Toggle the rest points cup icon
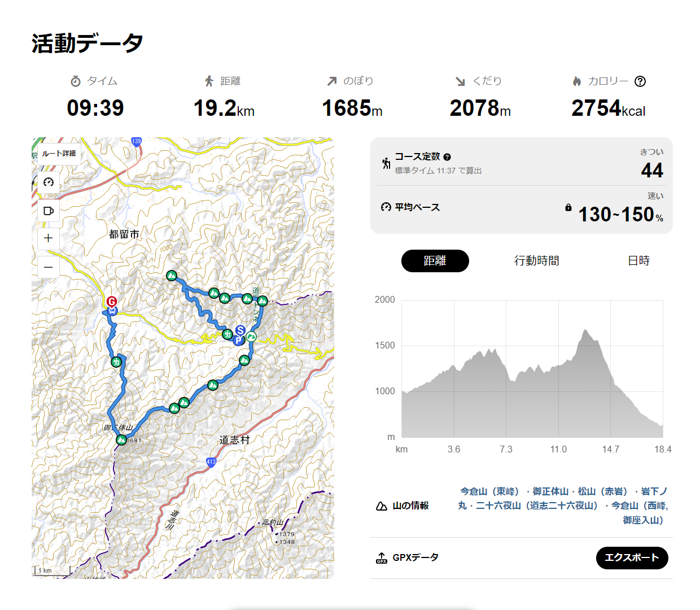Image resolution: width=700 pixels, height=610 pixels. (49, 211)
